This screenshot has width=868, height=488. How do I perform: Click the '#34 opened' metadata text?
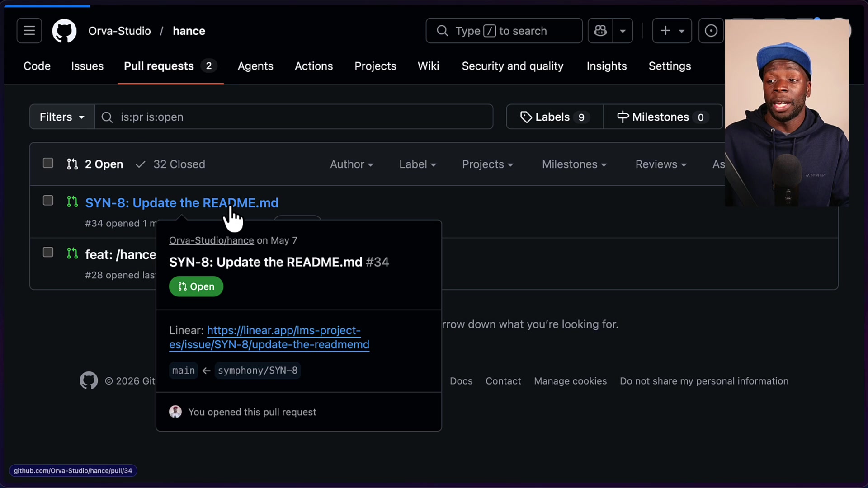(x=120, y=223)
